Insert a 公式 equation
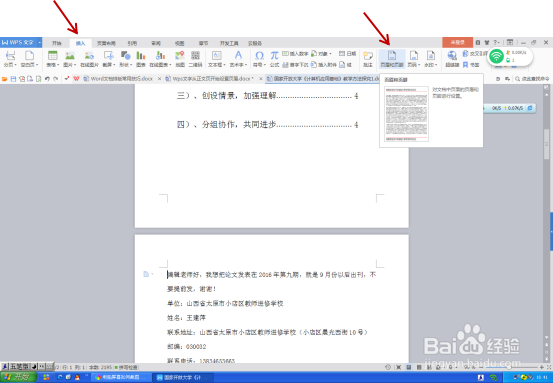This screenshot has width=553, height=383. click(274, 59)
